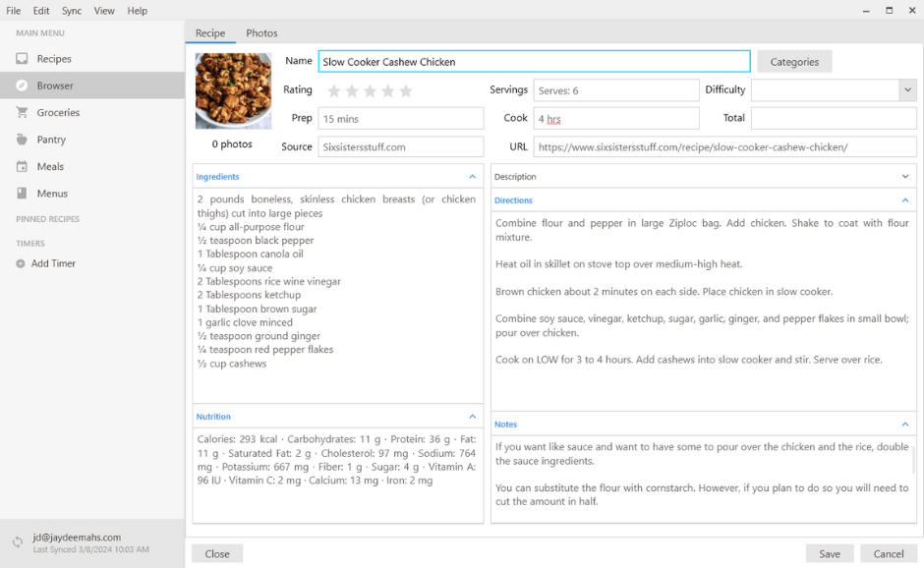Save the recipe changes

[830, 553]
